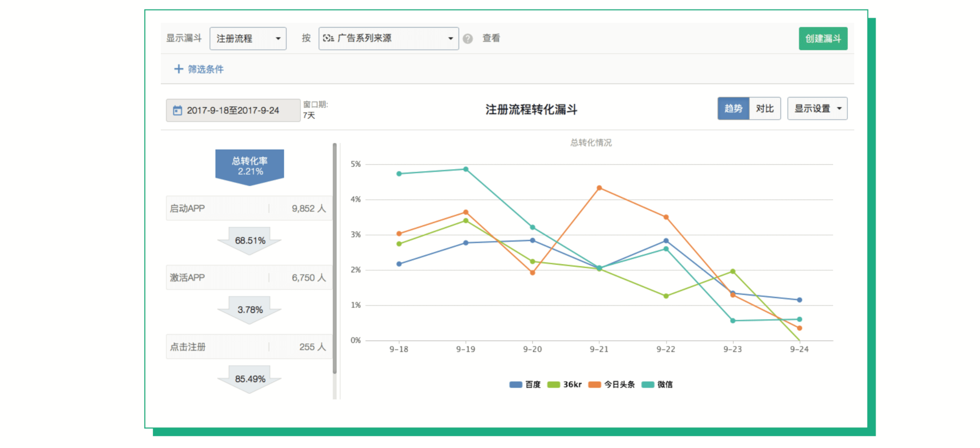This screenshot has height=448, width=980.
Task: Click the 微信 legend color swatch
Action: pos(648,384)
